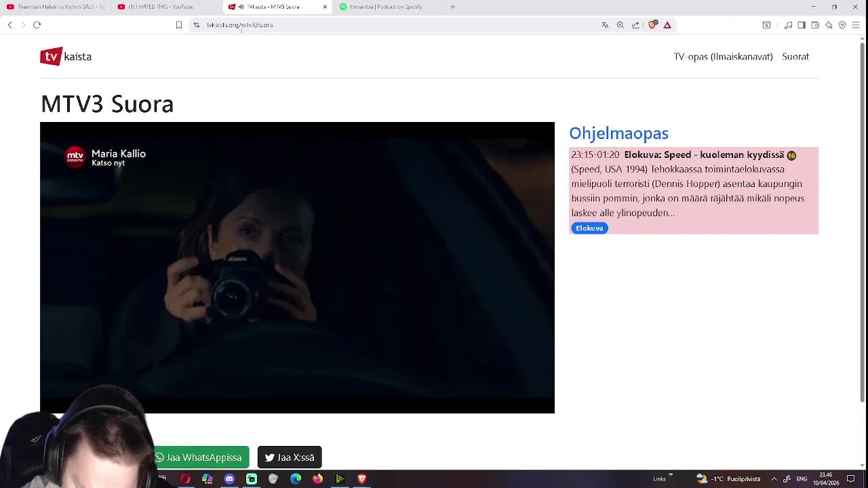The height and width of the screenshot is (488, 868).
Task: Mute the tvkaista tab speaker icon
Action: (x=241, y=7)
